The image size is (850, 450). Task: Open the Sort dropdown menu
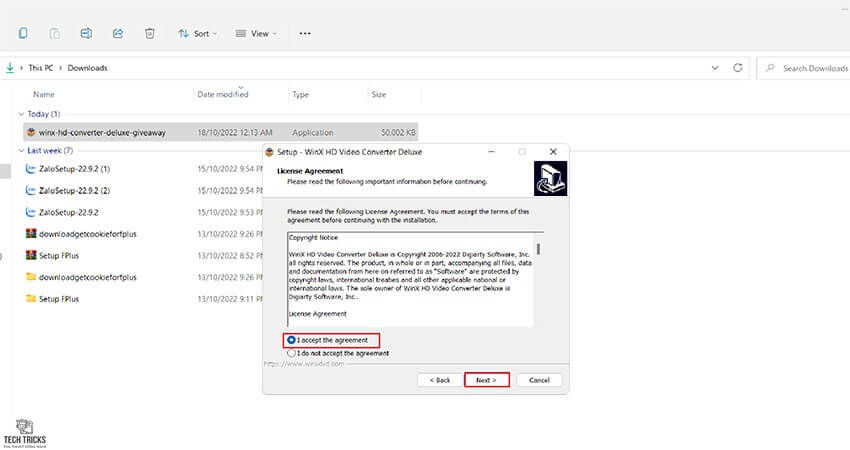click(197, 34)
